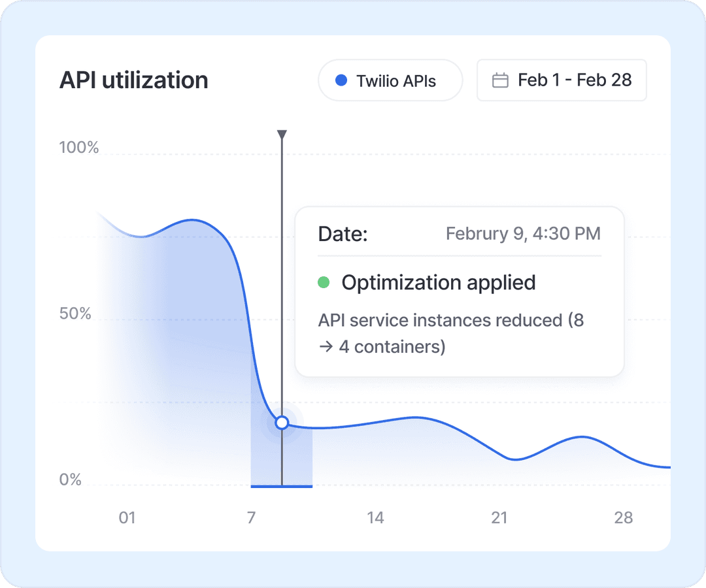Select the 01 tick on the x-axis
The image size is (706, 588).
tap(127, 518)
